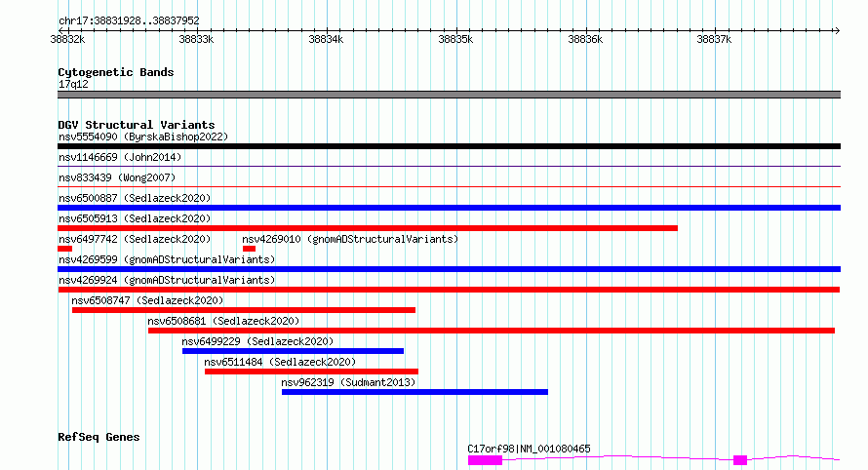868x470 pixels.
Task: Open the nsv4269599 (gnomADStructuralVariants) label
Action: [x=167, y=259]
